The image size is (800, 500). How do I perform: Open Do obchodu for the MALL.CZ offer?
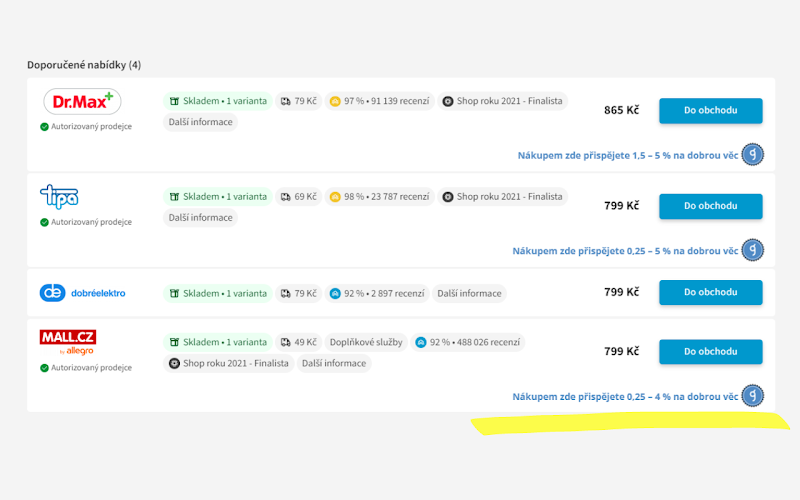pos(711,352)
